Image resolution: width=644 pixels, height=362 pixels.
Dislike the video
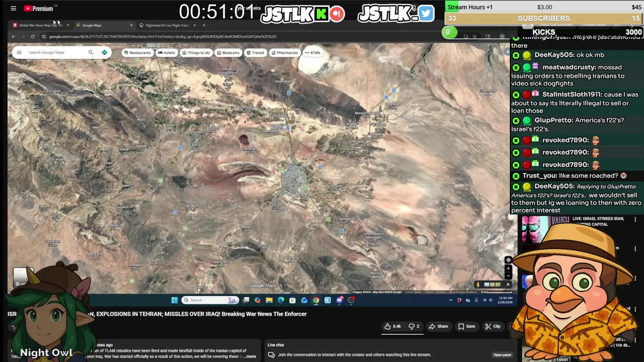coord(414,326)
